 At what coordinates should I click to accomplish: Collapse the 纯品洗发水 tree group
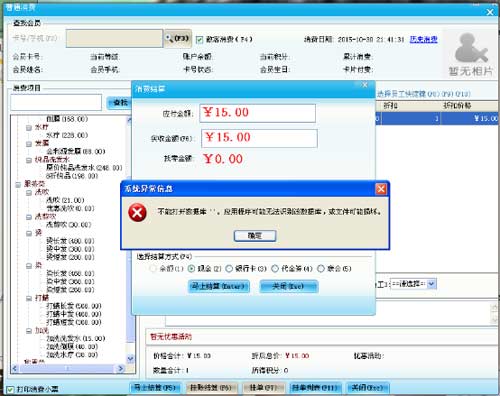29,160
